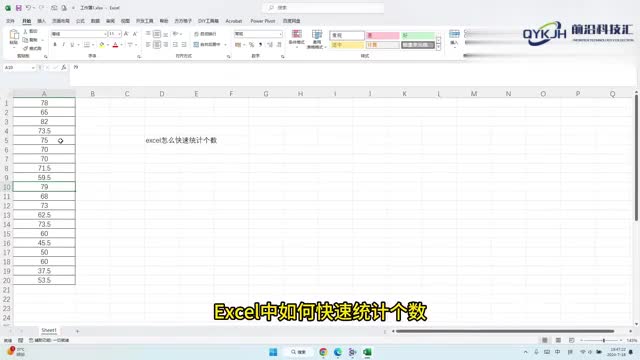Click the Wrap Text button
The width and height of the screenshot is (640, 360).
[205, 34]
